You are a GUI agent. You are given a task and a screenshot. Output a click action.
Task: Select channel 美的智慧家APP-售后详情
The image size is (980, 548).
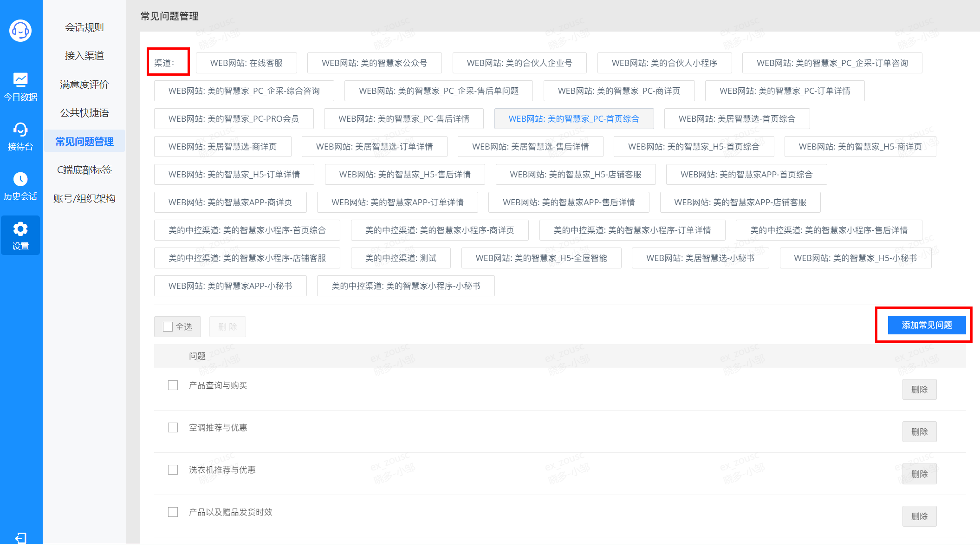coord(569,202)
